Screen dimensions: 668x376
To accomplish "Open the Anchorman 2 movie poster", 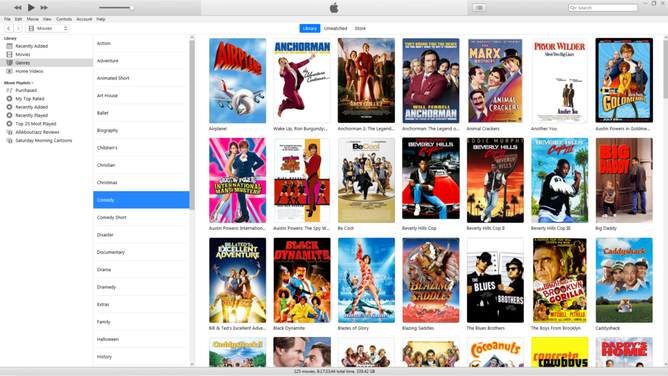I will (x=366, y=81).
